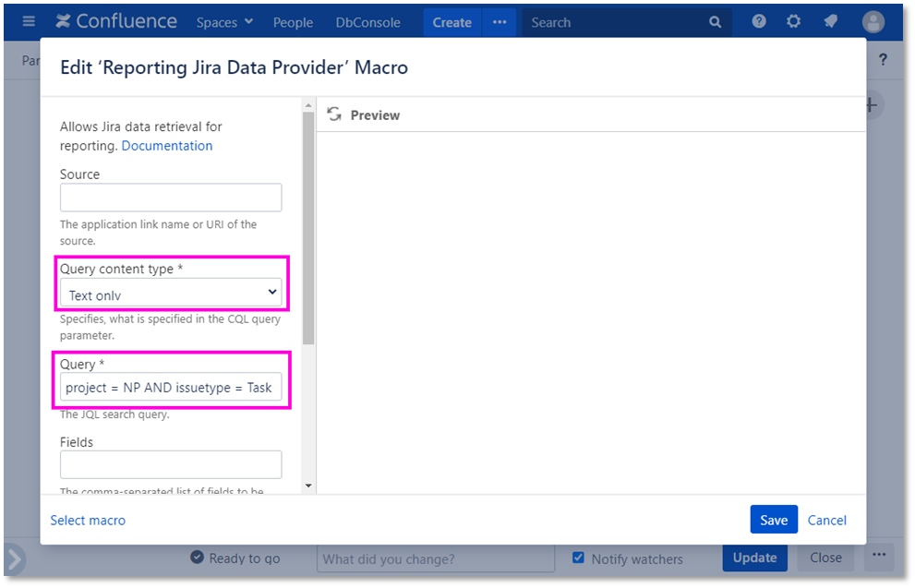Click the dialog title 'Edit Reporting Jira Data Provider Macro'
This screenshot has width=915, height=588.
(234, 67)
